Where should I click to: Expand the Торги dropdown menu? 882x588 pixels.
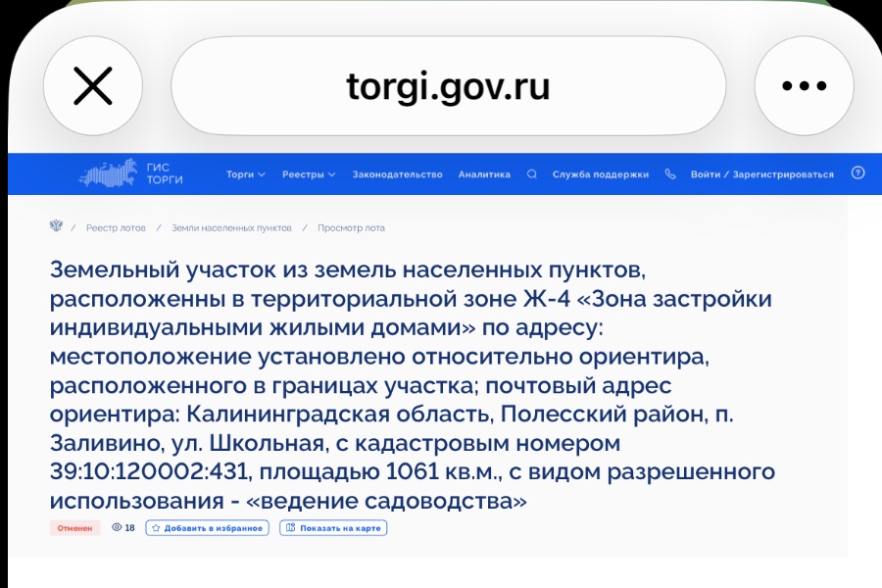click(x=245, y=173)
